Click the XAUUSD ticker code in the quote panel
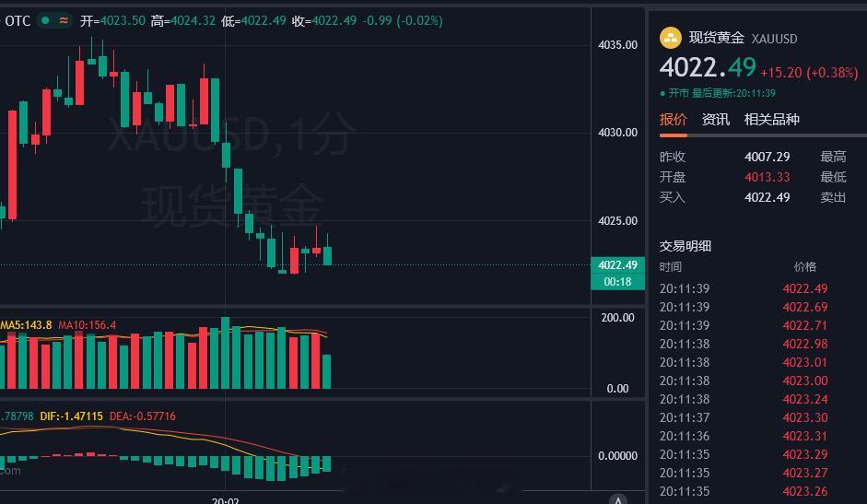 pyautogui.click(x=774, y=39)
